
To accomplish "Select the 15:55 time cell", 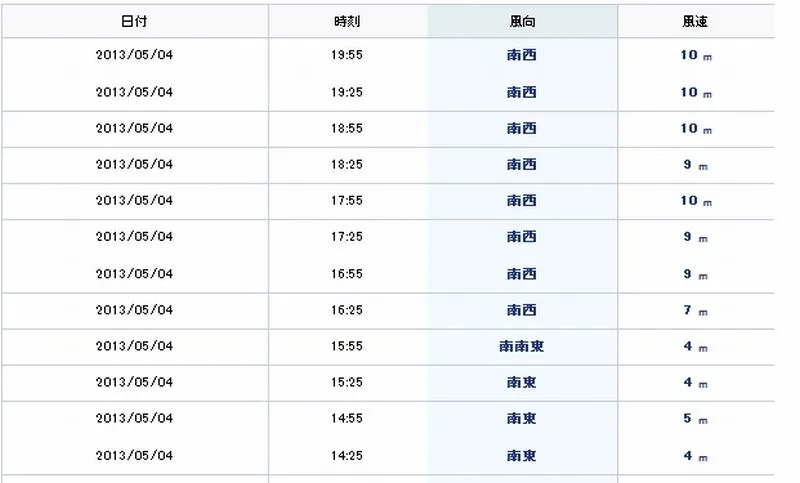I will (347, 346).
